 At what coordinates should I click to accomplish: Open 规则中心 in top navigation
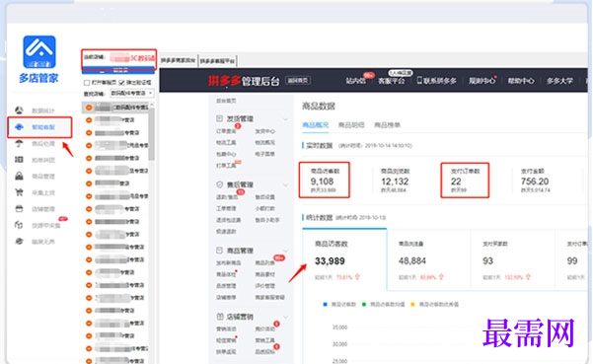tap(482, 81)
